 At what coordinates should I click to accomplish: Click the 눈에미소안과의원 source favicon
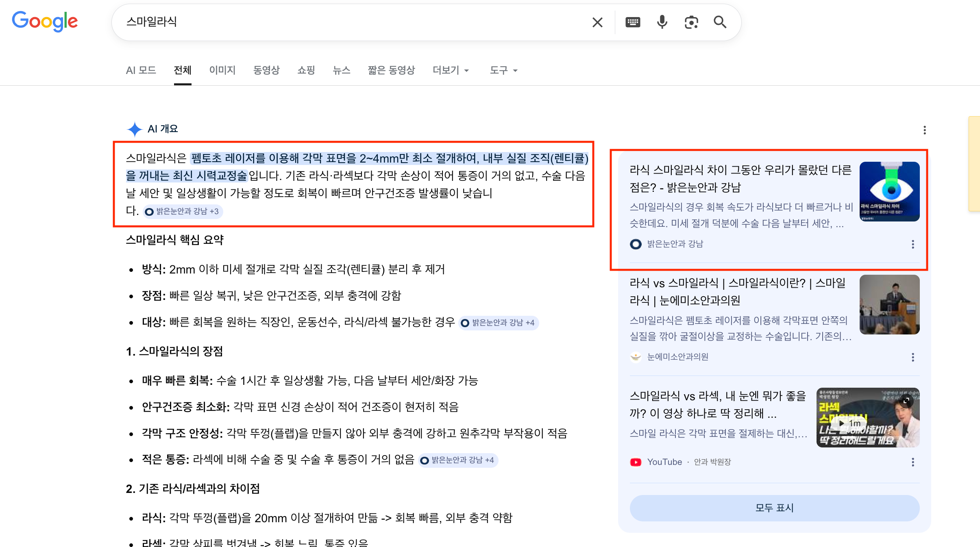[636, 357]
